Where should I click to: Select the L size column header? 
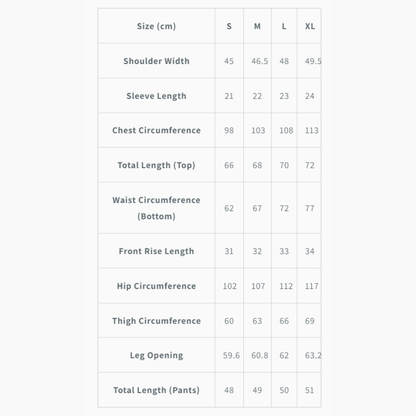pos(284,26)
